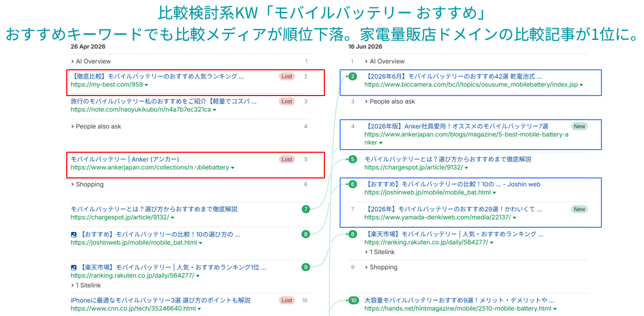The image size is (644, 316).
Task: Expand 1 Sitelink under Rakuten in June column
Action: 380,252
